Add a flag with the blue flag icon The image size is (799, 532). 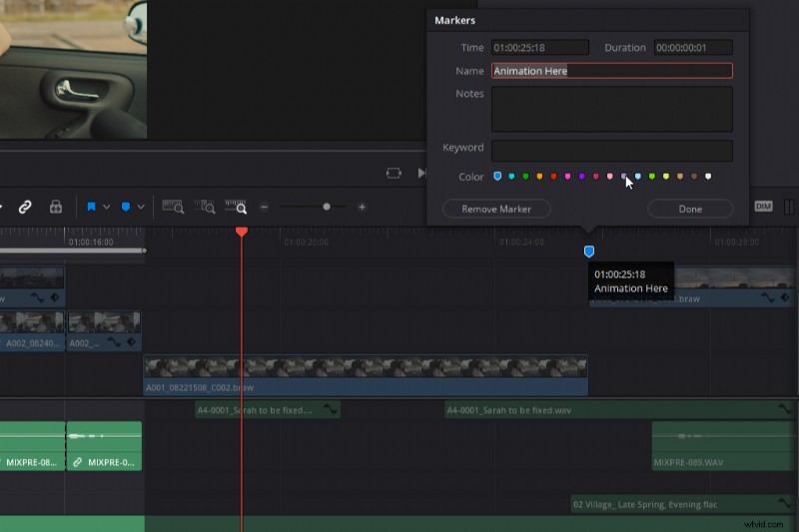tap(91, 207)
